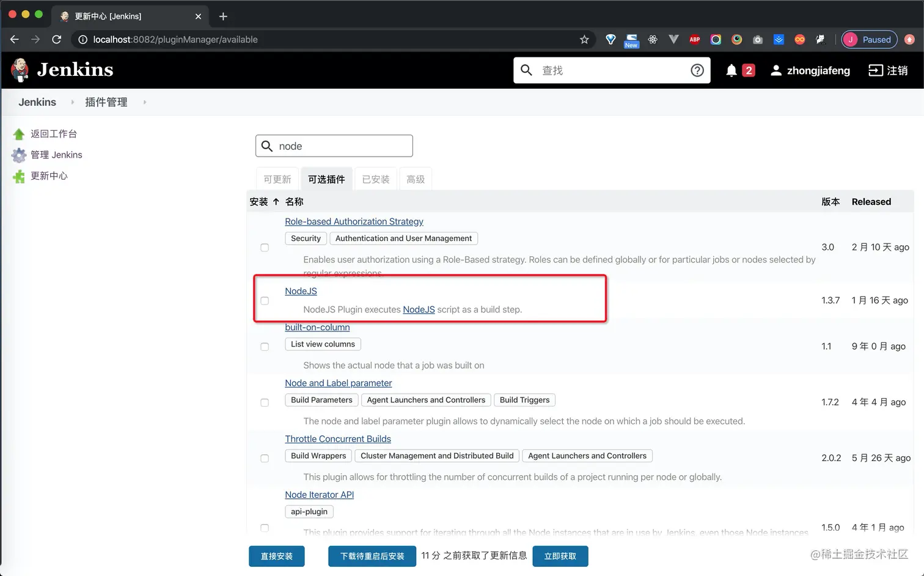Click the Build Triggers tag

(x=524, y=400)
